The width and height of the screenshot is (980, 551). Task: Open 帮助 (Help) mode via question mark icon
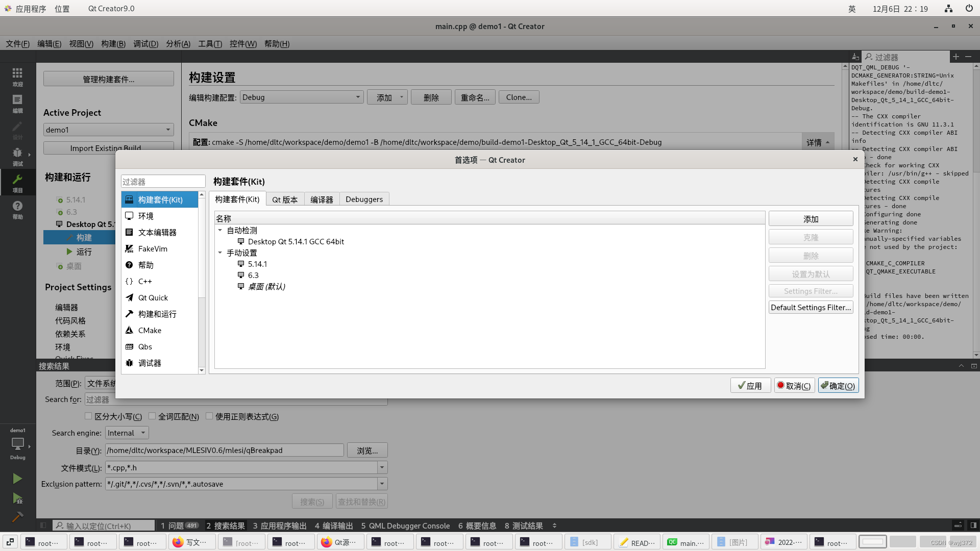tap(17, 207)
